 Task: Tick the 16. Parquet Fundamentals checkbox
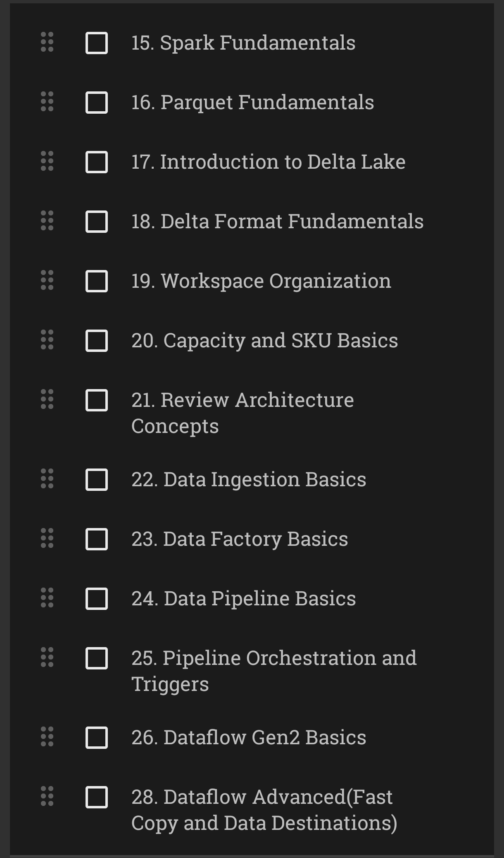pos(97,103)
